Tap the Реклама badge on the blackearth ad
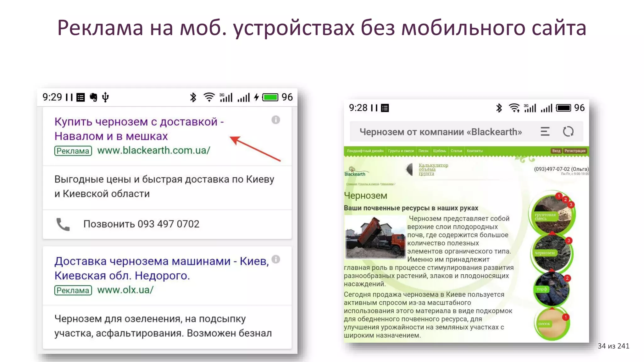The width and height of the screenshot is (644, 362). click(x=73, y=151)
